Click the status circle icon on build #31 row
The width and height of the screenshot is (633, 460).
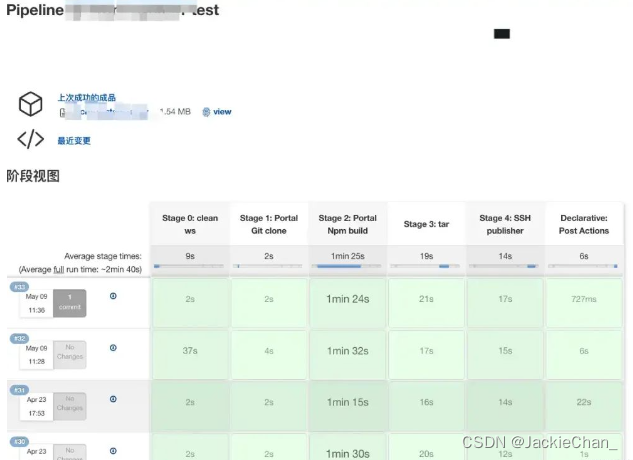(x=113, y=399)
